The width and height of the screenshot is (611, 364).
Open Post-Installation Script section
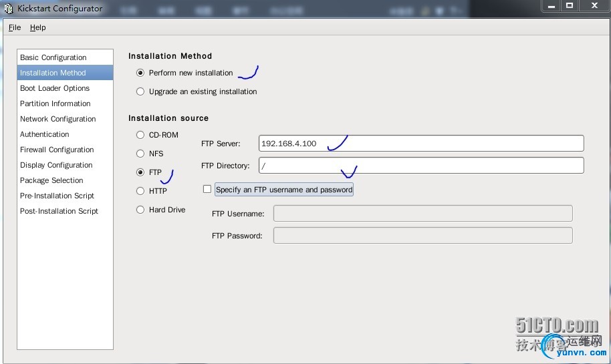65,211
